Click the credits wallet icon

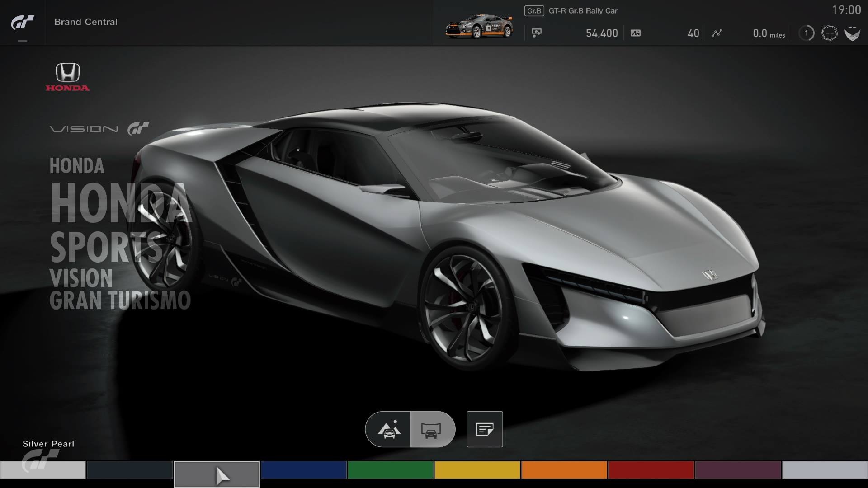click(x=537, y=33)
